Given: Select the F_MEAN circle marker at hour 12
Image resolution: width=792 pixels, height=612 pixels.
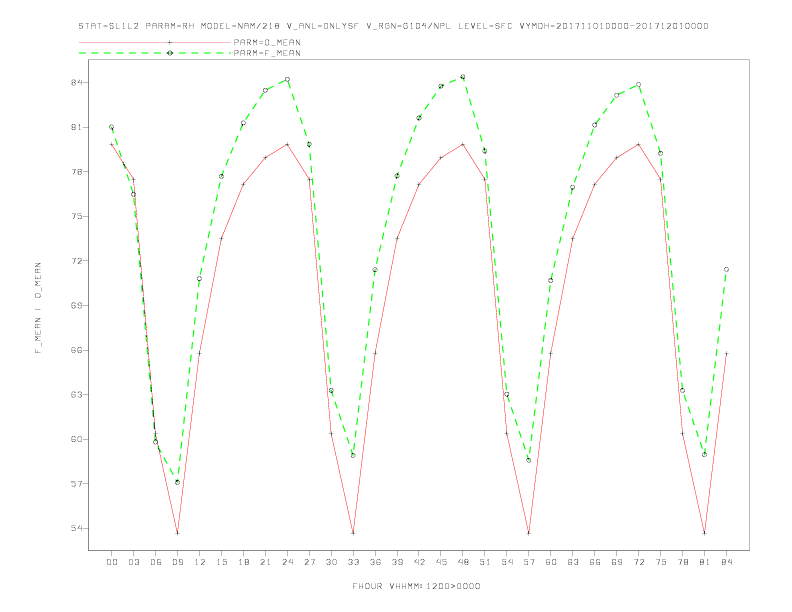Looking at the screenshot, I should [x=200, y=278].
